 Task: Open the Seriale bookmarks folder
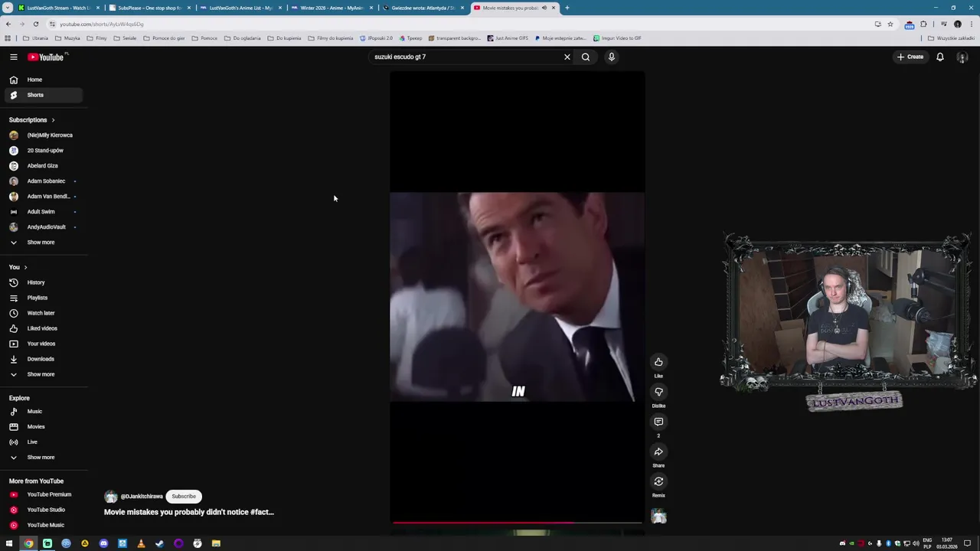(125, 37)
